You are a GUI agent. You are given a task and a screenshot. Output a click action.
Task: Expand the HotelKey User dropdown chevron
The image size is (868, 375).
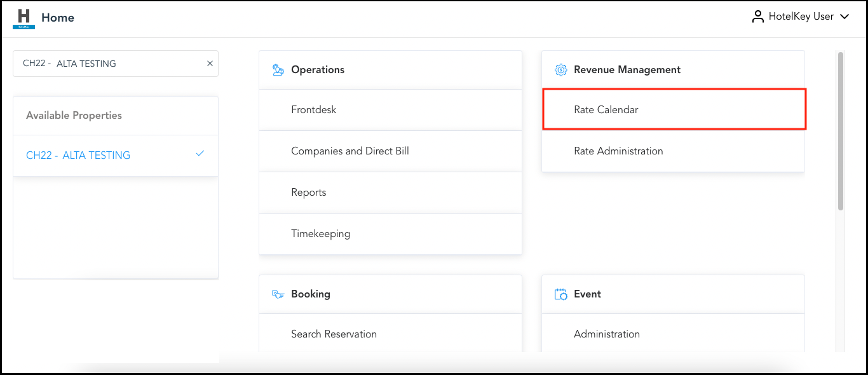(844, 17)
